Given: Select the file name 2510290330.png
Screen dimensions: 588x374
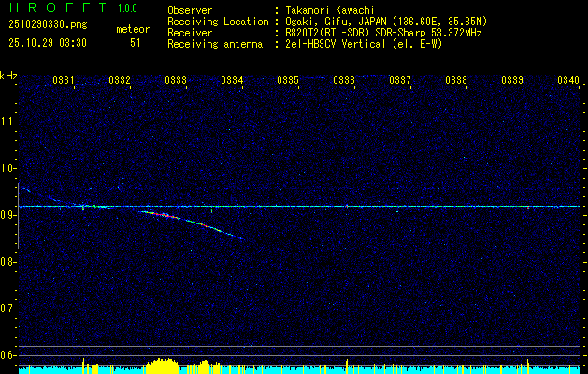Looking at the screenshot, I should point(48,25).
